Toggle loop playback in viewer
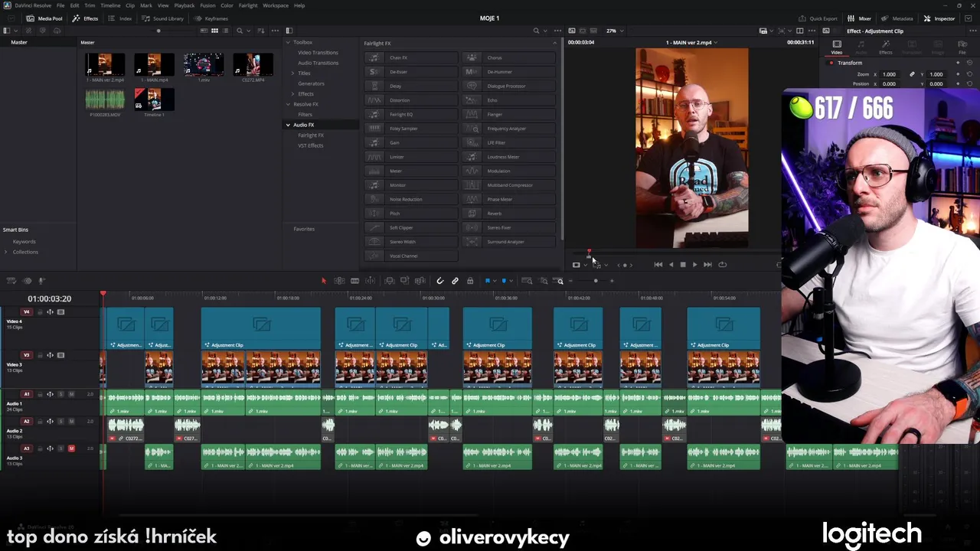Viewport: 980px width, 551px height. coord(722,265)
